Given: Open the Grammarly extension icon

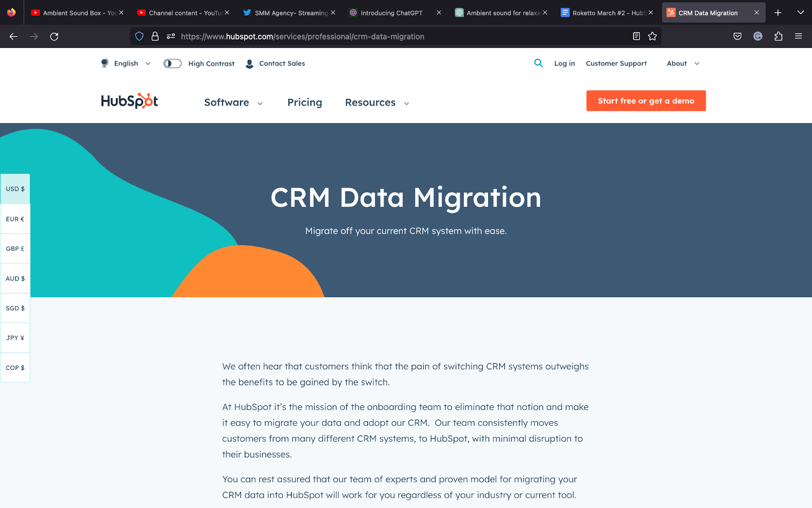Looking at the screenshot, I should click(758, 36).
